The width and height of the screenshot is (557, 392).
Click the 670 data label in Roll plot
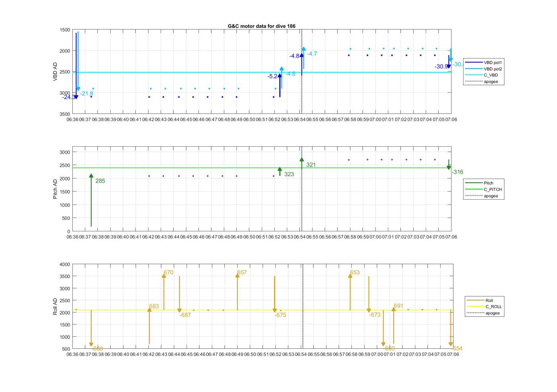point(169,273)
